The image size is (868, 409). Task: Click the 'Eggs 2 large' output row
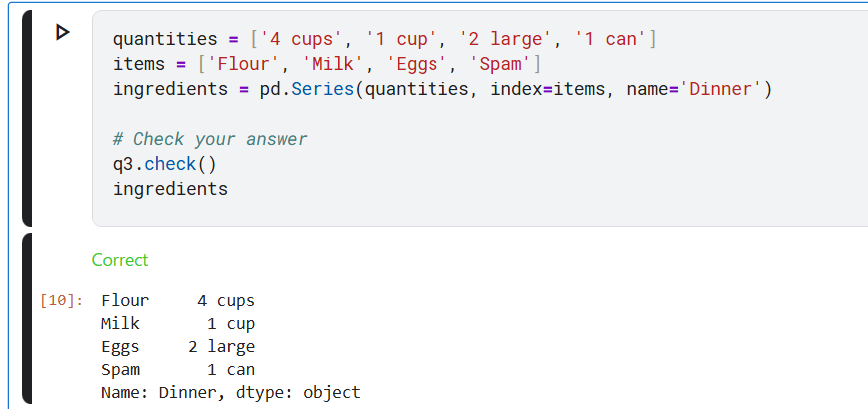pyautogui.click(x=178, y=347)
